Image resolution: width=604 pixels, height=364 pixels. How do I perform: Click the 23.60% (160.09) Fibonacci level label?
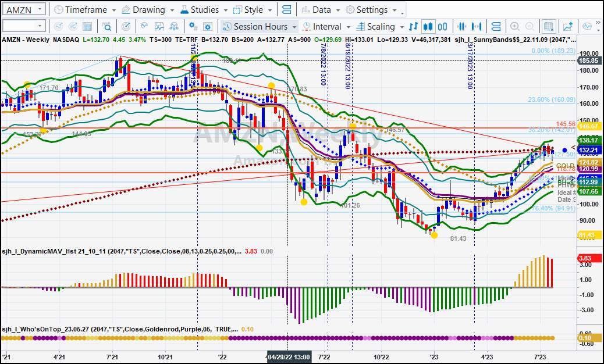click(x=552, y=99)
